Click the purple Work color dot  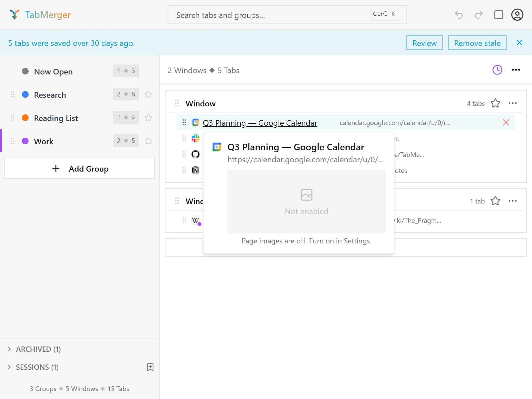click(x=25, y=141)
